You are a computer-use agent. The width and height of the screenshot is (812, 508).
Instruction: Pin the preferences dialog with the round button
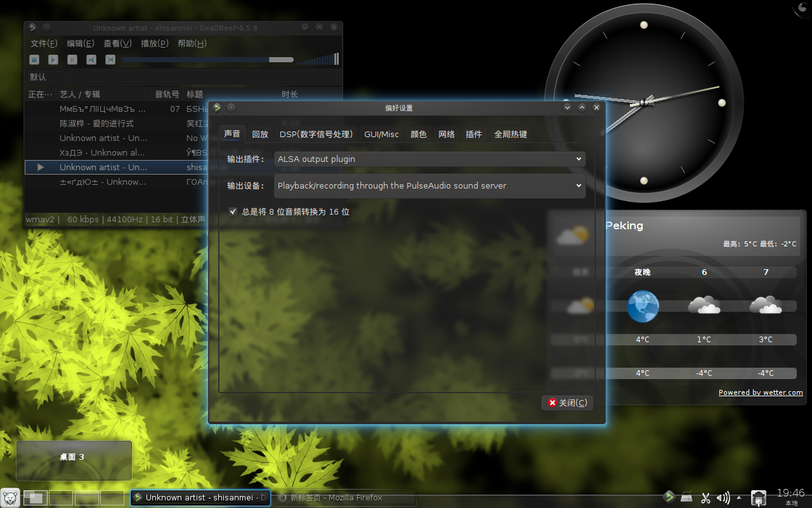232,107
